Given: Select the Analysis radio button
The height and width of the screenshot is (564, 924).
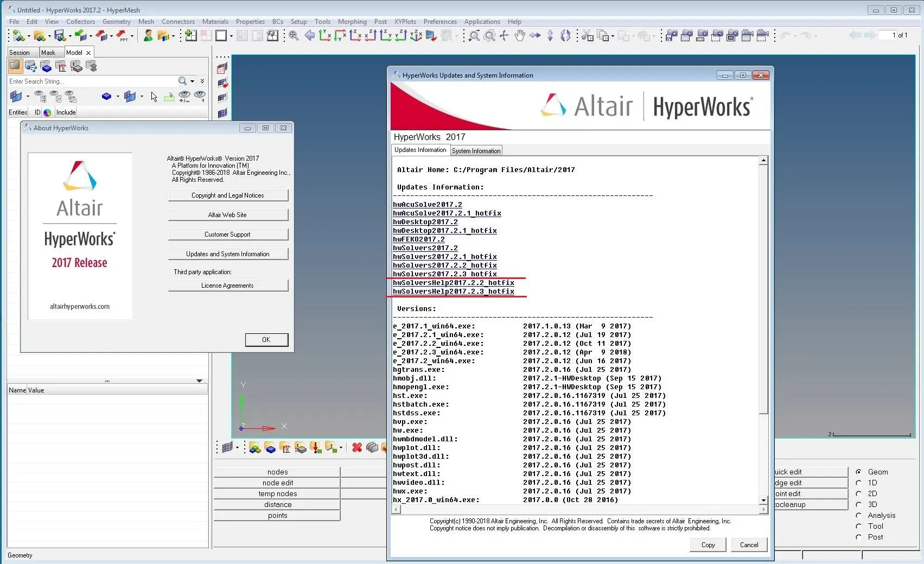Looking at the screenshot, I should 858,515.
